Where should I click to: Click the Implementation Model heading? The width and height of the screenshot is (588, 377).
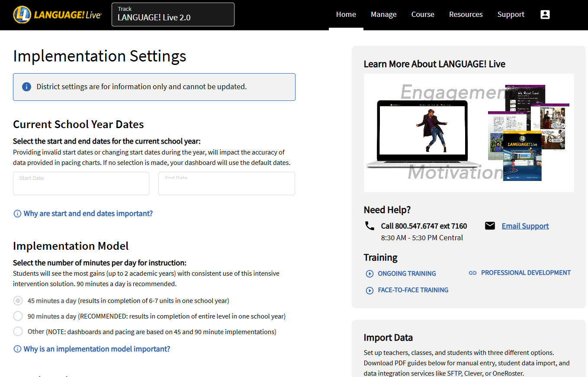click(71, 246)
